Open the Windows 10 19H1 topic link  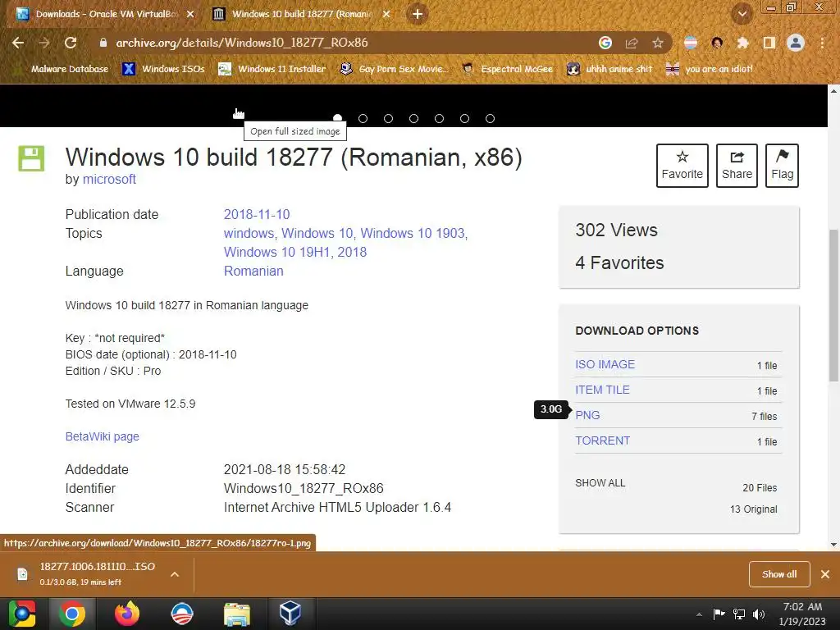[x=277, y=253]
